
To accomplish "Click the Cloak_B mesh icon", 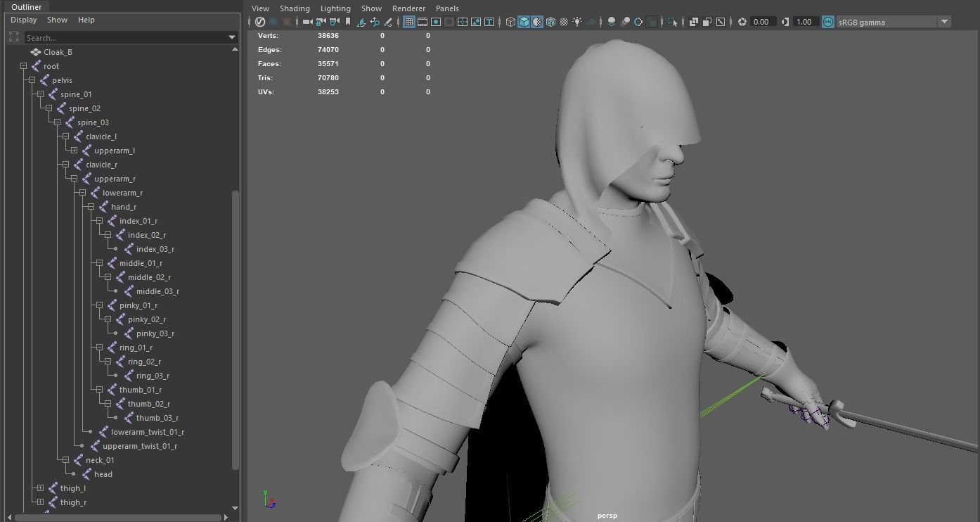I will pos(36,52).
